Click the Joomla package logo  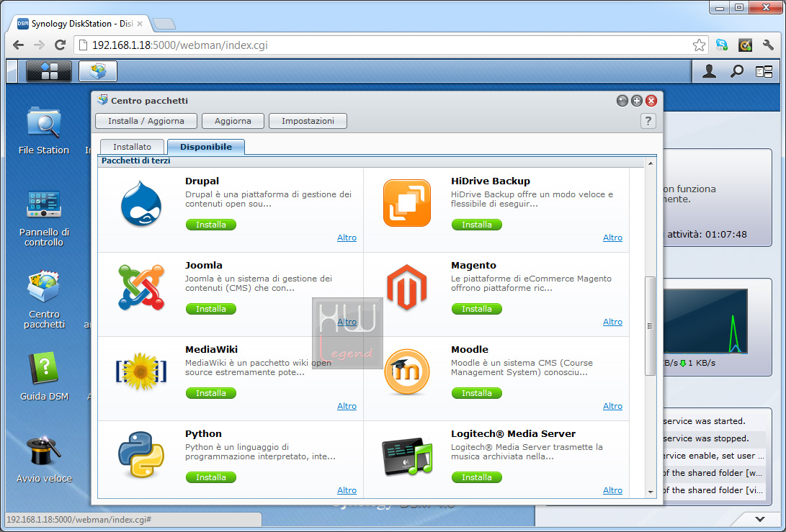141,287
